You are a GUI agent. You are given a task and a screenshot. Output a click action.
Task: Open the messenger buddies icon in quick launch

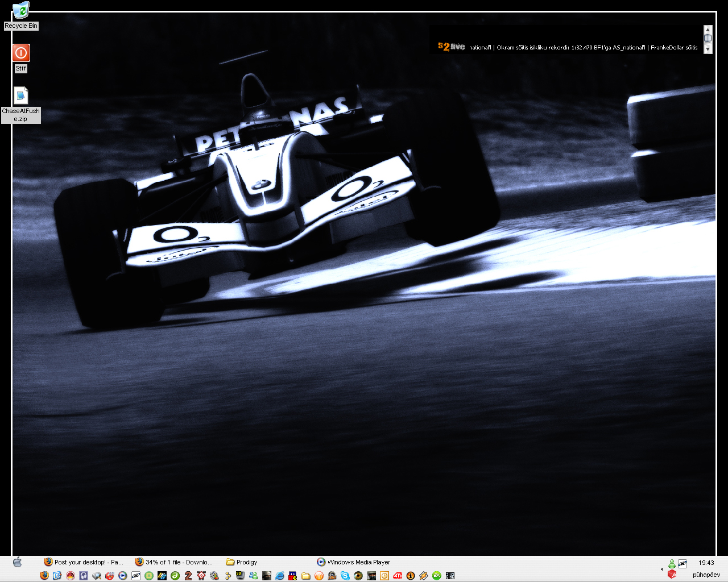[253, 576]
